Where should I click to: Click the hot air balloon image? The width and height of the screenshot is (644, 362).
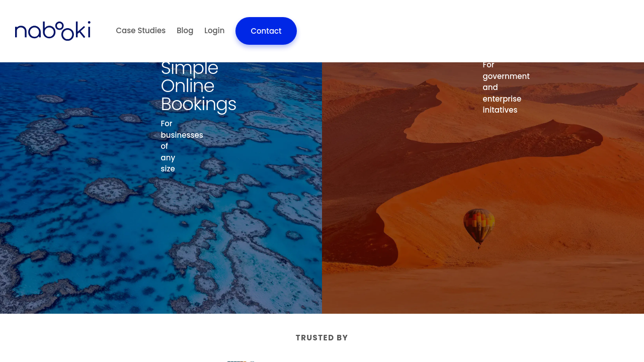[479, 228]
